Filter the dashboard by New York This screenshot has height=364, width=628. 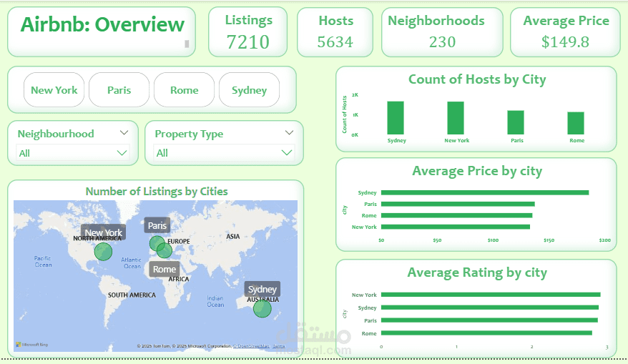(x=54, y=90)
